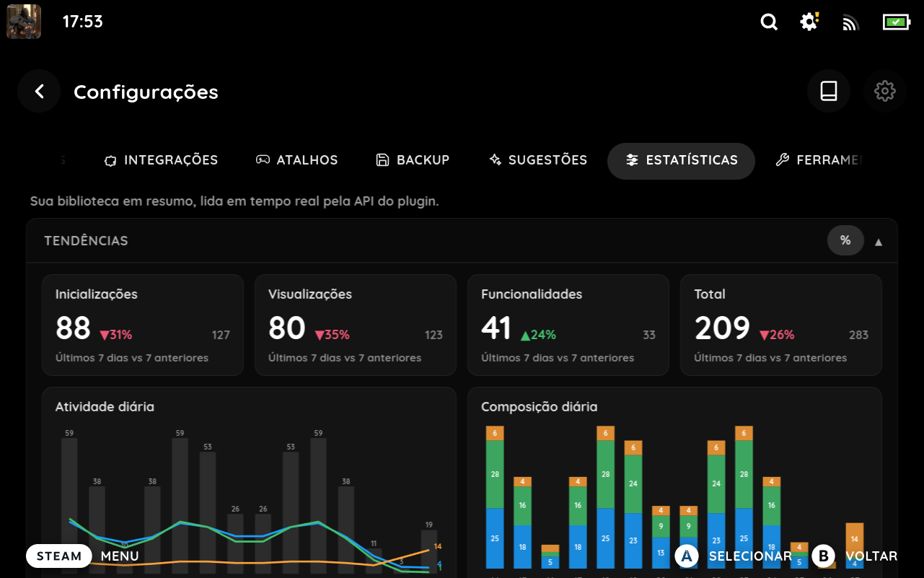Screen dimensions: 924x578
Task: Select the Visualizações stat card
Action: pyautogui.click(x=356, y=325)
